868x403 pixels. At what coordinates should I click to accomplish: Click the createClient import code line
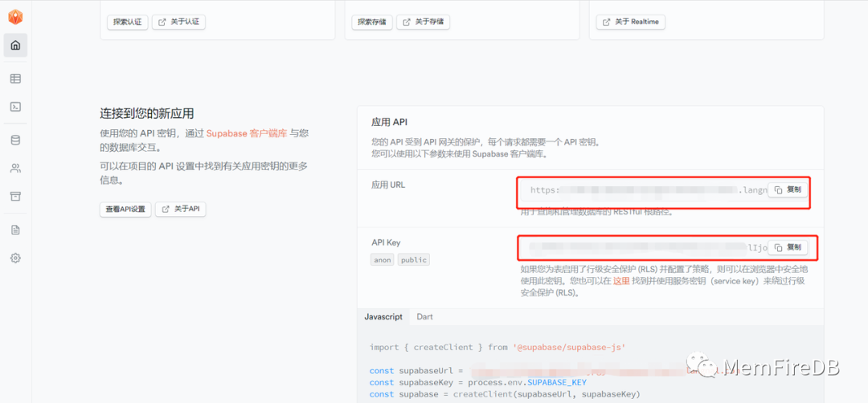click(x=497, y=347)
